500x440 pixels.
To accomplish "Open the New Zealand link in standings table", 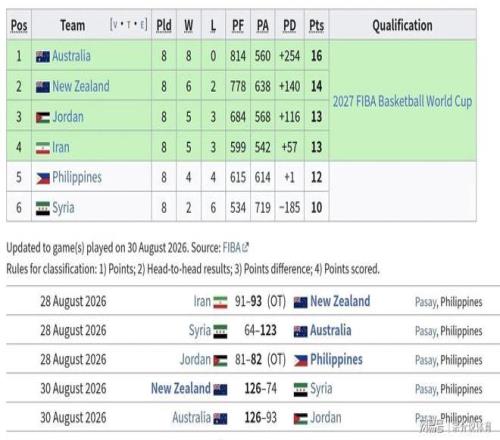I will tap(81, 87).
